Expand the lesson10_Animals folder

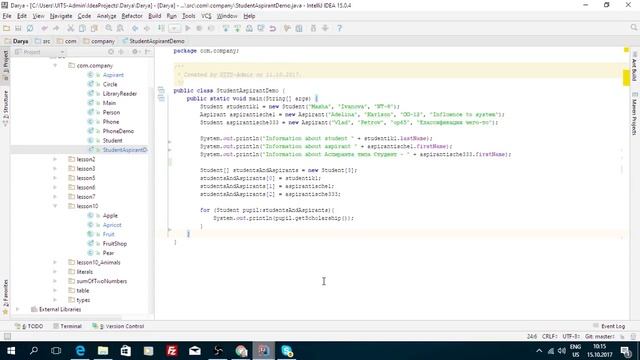point(55,262)
